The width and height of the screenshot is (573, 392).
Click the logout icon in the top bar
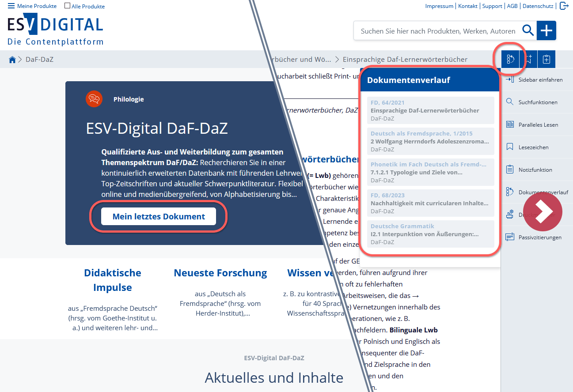tap(564, 6)
